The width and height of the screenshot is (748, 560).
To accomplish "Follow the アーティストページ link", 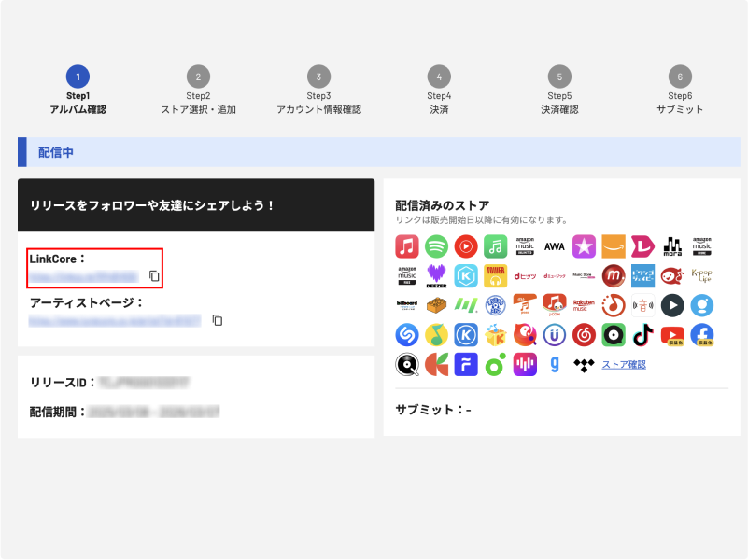I will [x=114, y=320].
